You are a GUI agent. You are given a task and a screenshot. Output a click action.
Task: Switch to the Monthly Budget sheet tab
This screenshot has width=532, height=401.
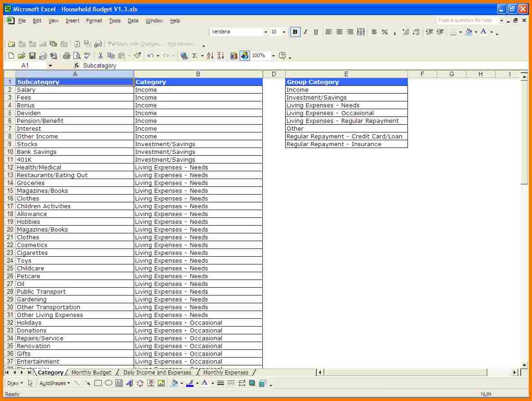pos(91,373)
